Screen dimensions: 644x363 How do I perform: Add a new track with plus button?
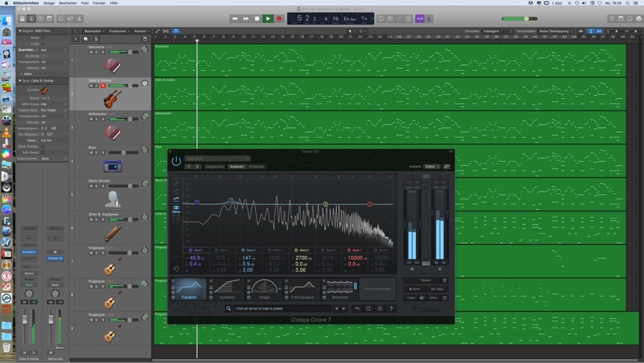[x=75, y=39]
